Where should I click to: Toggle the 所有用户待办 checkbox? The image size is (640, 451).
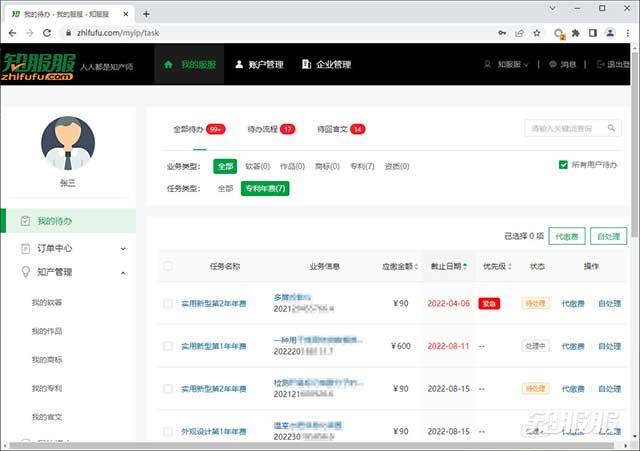click(564, 164)
